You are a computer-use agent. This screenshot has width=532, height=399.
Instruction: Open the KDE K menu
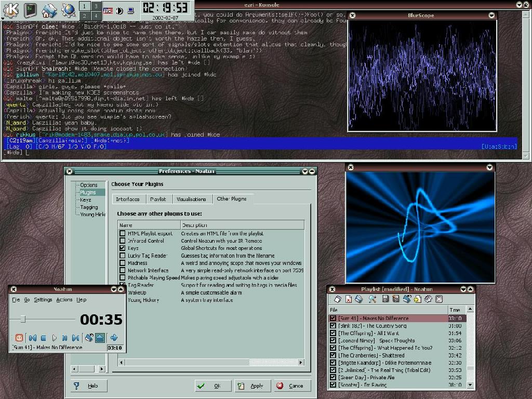[11, 9]
